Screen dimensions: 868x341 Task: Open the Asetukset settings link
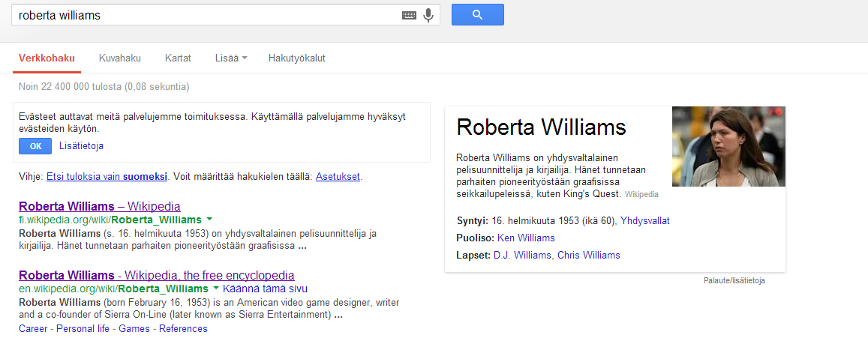(x=338, y=177)
